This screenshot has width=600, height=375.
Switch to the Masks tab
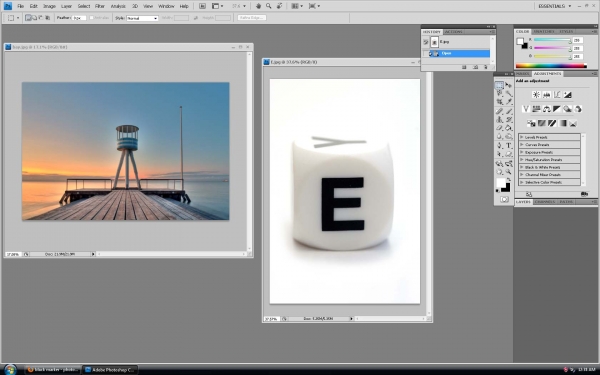[523, 73]
